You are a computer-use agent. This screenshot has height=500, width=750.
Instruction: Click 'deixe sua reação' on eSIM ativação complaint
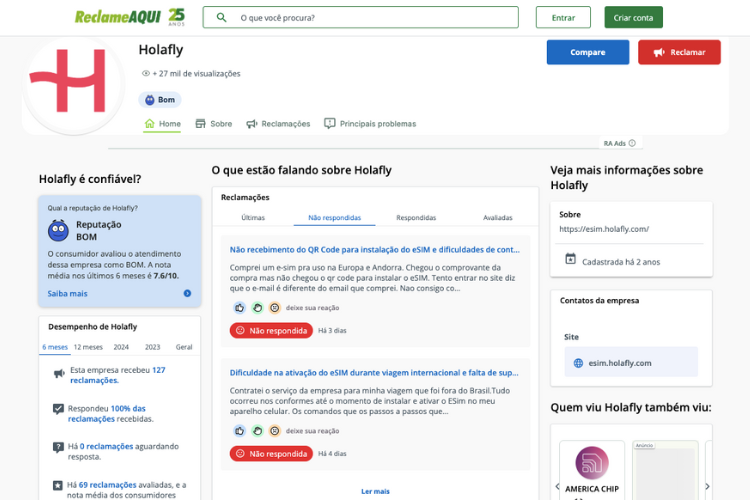click(x=312, y=431)
